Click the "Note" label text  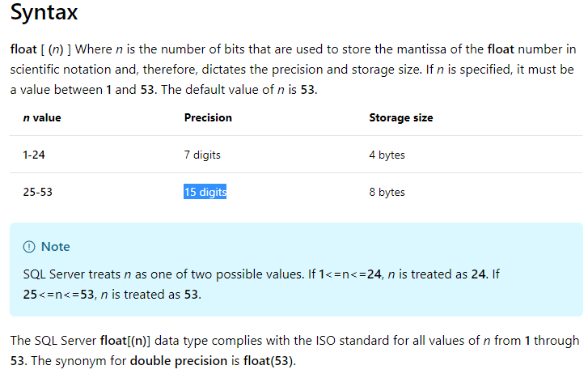pos(56,247)
